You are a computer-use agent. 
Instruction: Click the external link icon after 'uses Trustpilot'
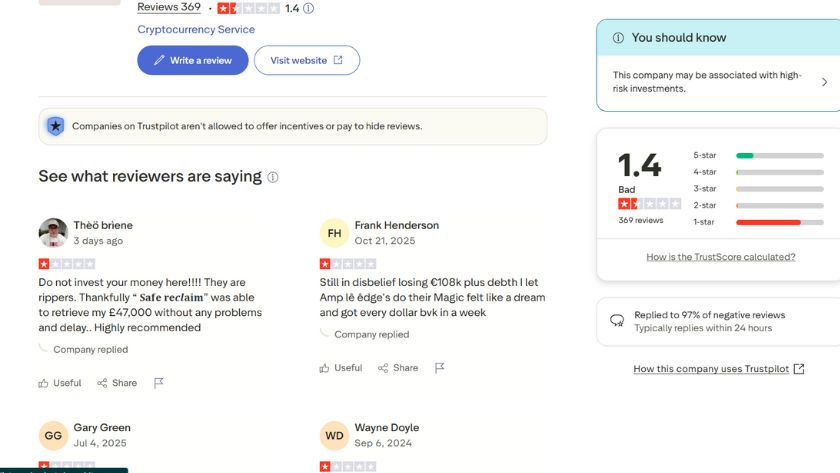point(799,369)
